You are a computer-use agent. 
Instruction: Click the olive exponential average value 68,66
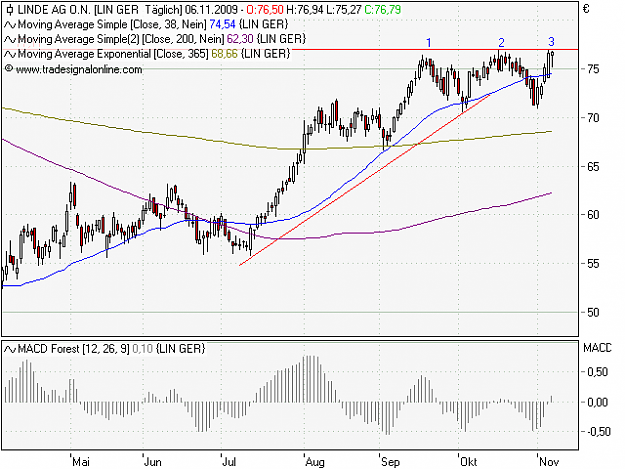coord(224,54)
